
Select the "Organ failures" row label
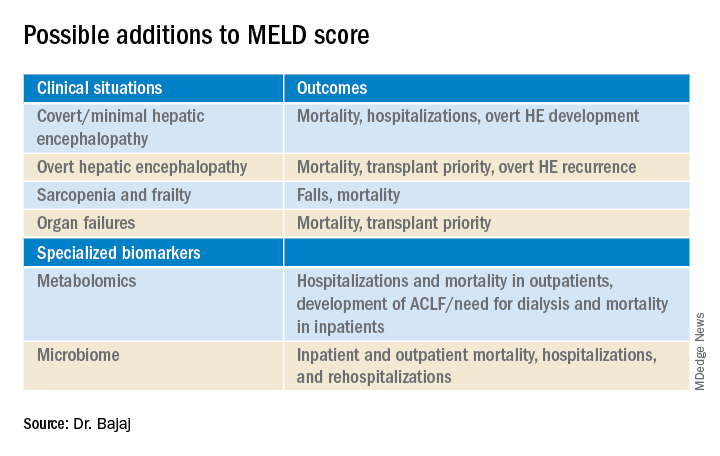(86, 222)
